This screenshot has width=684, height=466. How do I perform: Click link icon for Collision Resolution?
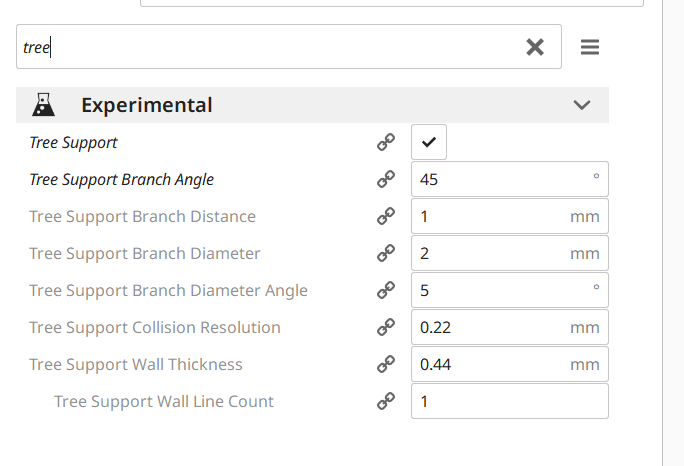(386, 328)
